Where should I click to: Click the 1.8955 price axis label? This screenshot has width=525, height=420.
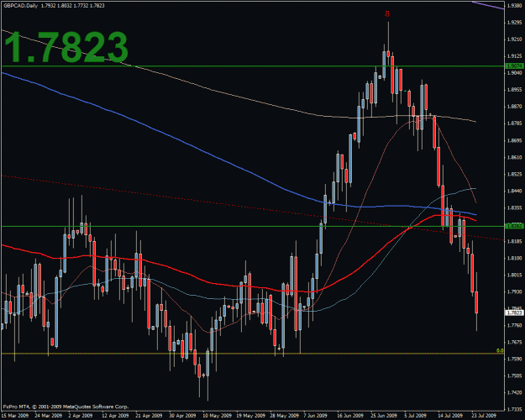click(515, 90)
